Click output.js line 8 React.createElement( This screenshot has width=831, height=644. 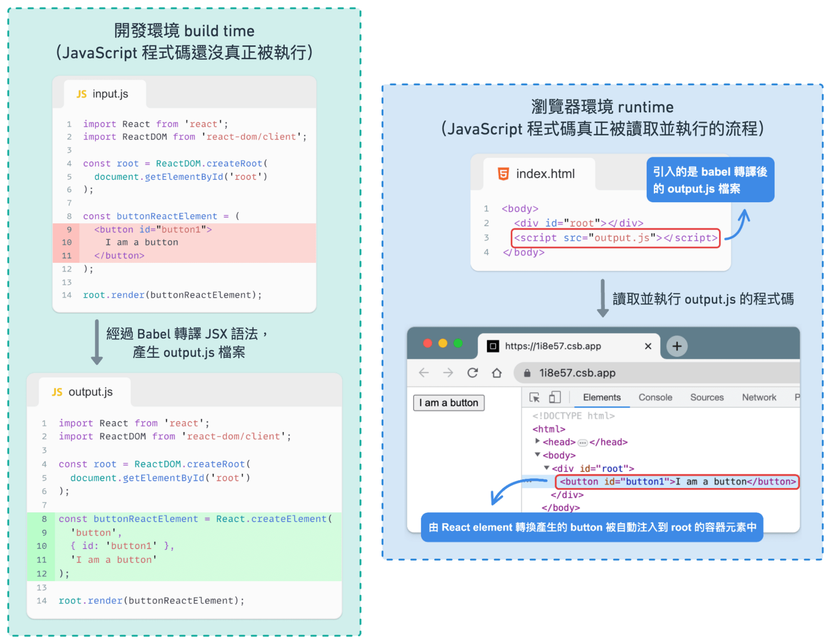pos(195,519)
